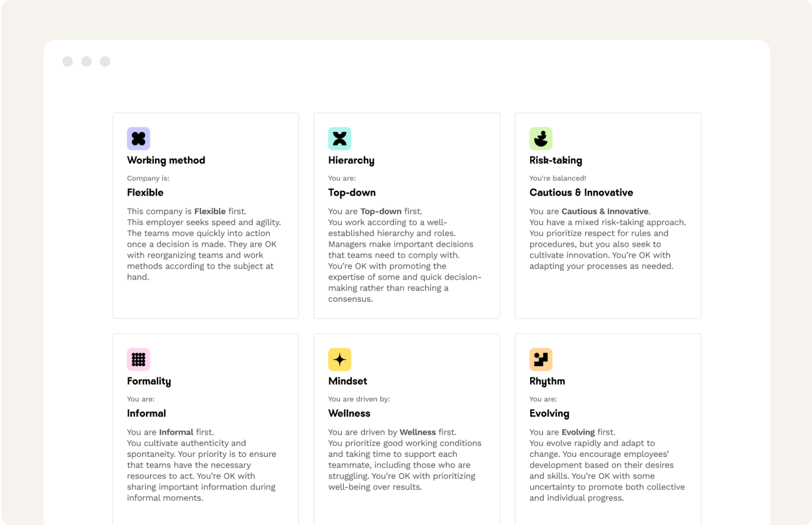
Task: Select the Wellness result label
Action: coord(349,413)
